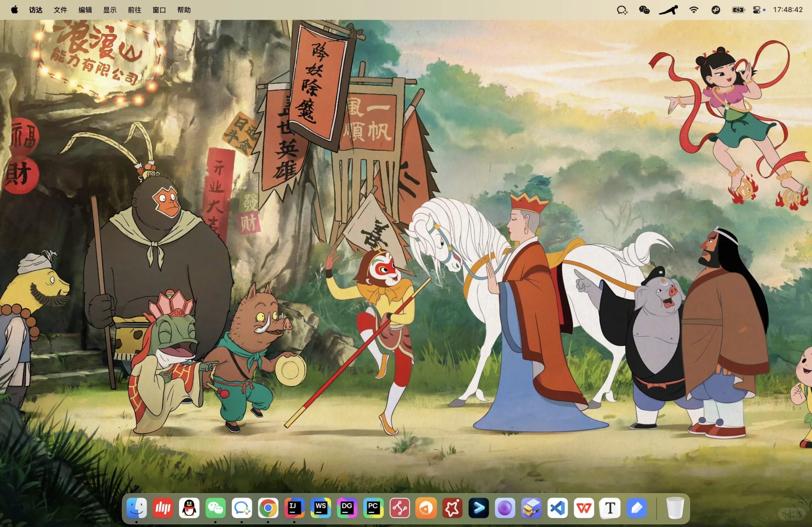Viewport: 812px width, 527px height.
Task: Launch Google Chrome from the Dock
Action: pos(268,508)
